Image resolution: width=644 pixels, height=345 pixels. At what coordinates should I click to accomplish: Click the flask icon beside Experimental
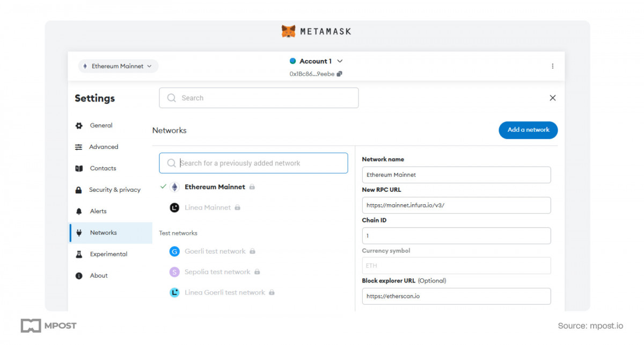click(79, 254)
